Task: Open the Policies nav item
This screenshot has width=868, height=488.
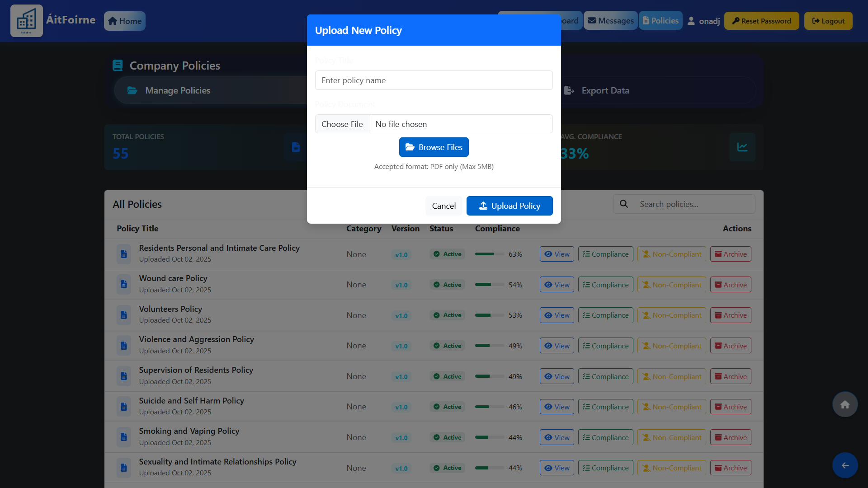Action: pos(660,20)
